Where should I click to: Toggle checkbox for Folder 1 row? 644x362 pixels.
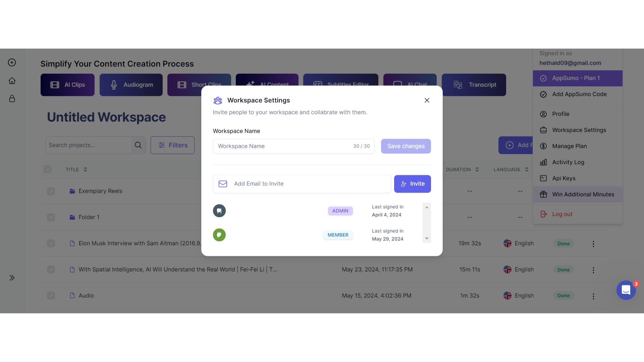coord(51,217)
